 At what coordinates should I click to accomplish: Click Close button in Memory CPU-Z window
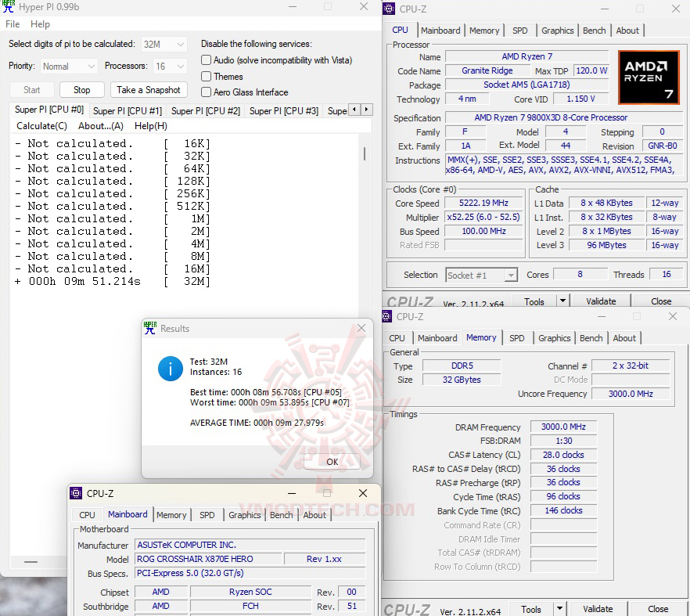tap(658, 609)
